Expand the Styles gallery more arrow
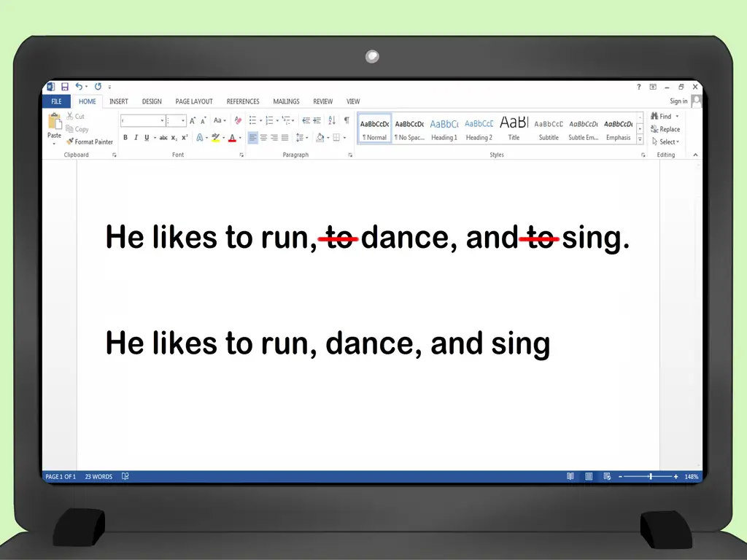 (640, 139)
